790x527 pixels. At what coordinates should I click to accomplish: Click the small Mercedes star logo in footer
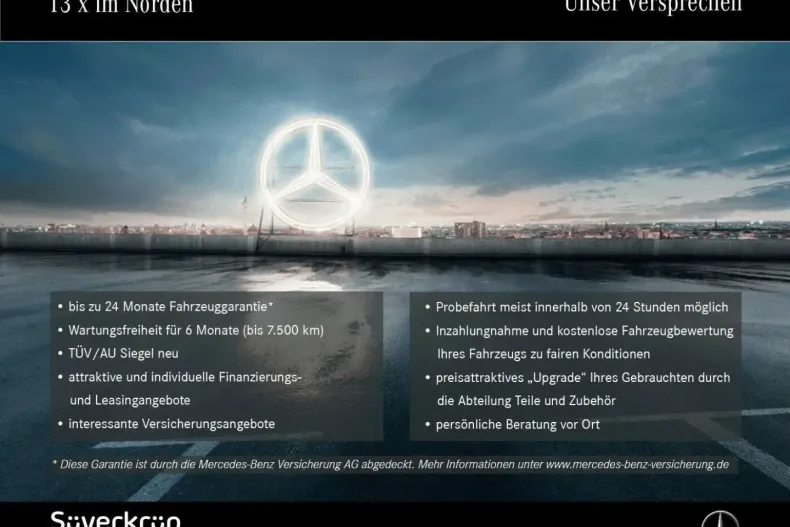click(719, 519)
